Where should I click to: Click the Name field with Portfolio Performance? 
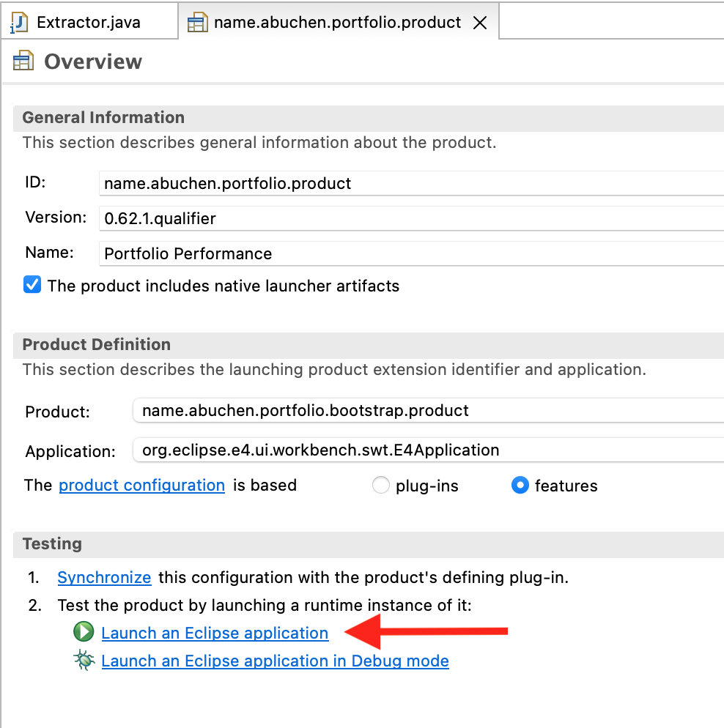tap(410, 253)
